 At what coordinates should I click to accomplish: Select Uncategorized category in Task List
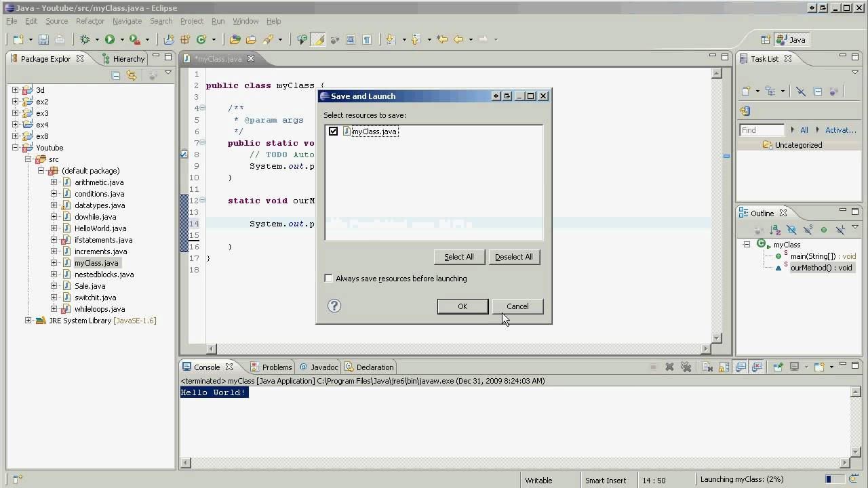coord(798,145)
